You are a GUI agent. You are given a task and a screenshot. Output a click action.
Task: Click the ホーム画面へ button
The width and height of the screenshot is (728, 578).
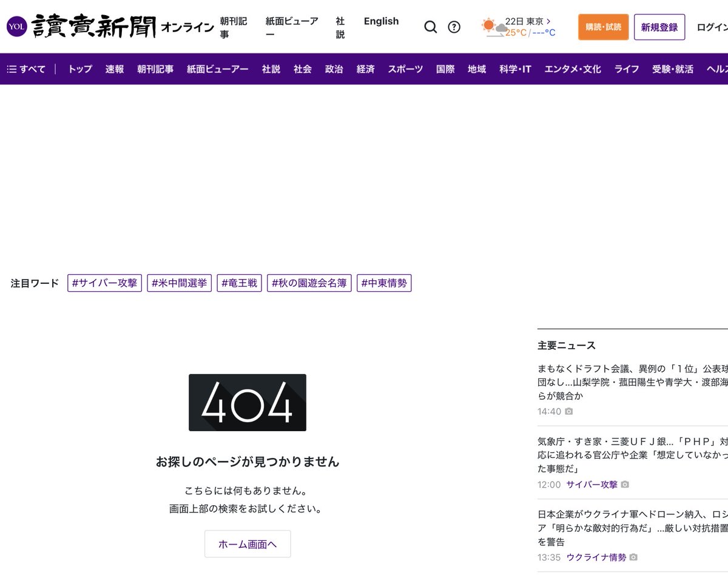[x=248, y=544]
